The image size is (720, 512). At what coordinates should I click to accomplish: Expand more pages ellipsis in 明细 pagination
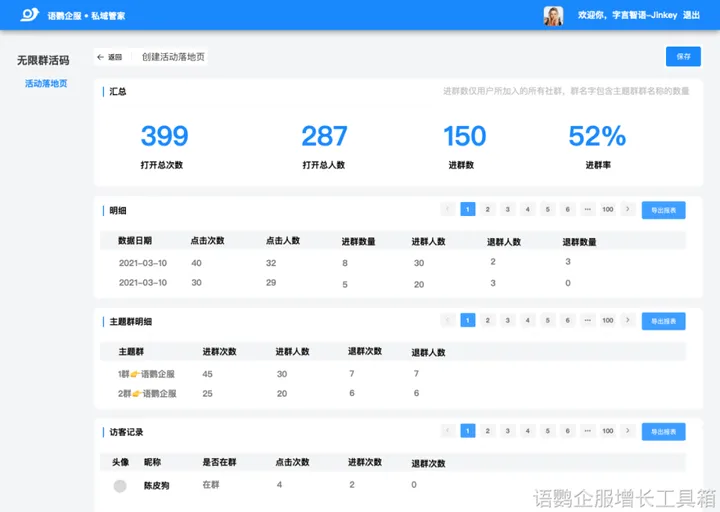[x=586, y=210]
